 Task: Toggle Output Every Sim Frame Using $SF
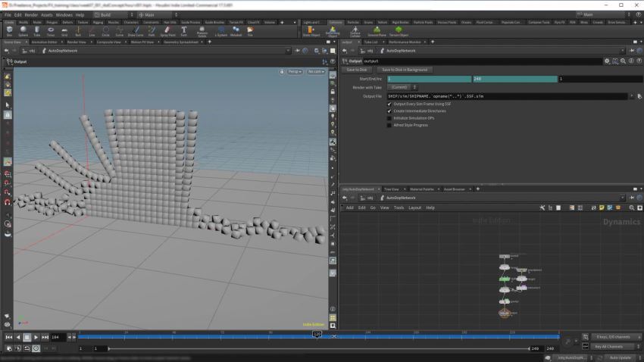[x=389, y=105]
